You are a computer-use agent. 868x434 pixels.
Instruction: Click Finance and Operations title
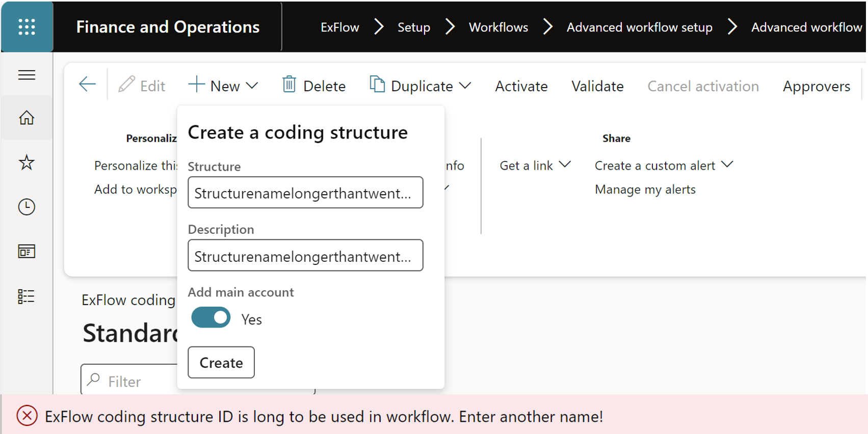pyautogui.click(x=168, y=26)
